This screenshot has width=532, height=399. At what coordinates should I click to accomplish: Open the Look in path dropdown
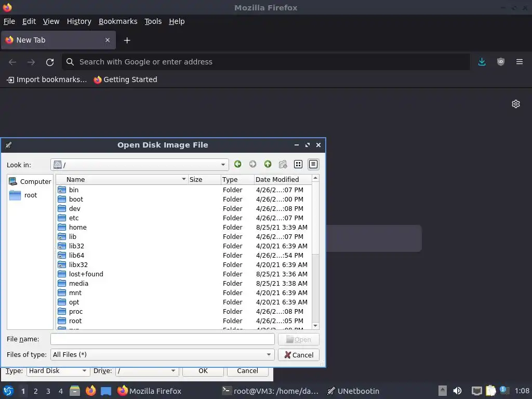tap(223, 165)
